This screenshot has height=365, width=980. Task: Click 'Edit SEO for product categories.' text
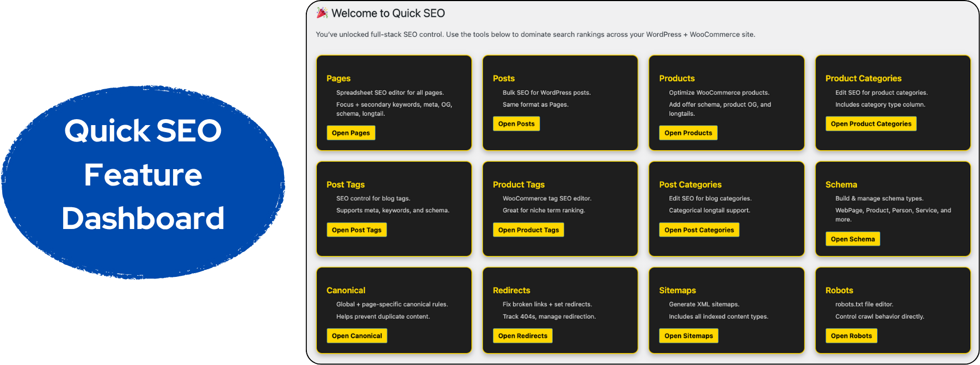pos(882,92)
